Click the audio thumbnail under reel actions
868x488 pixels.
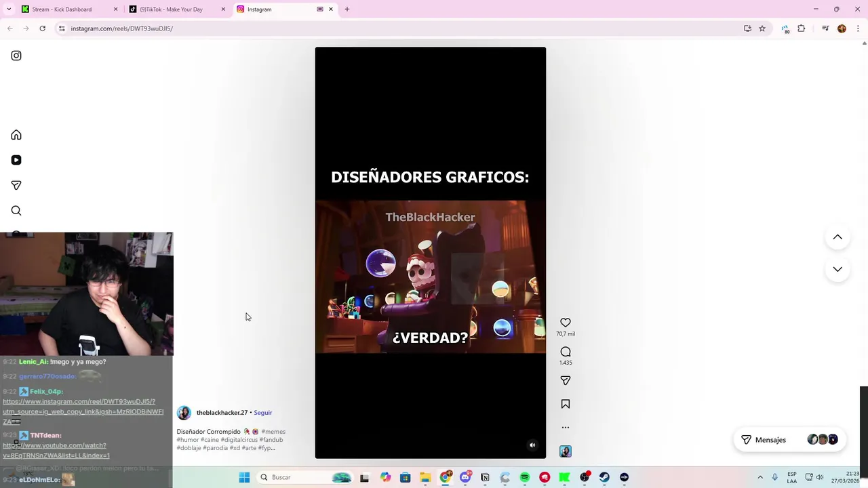[566, 451]
